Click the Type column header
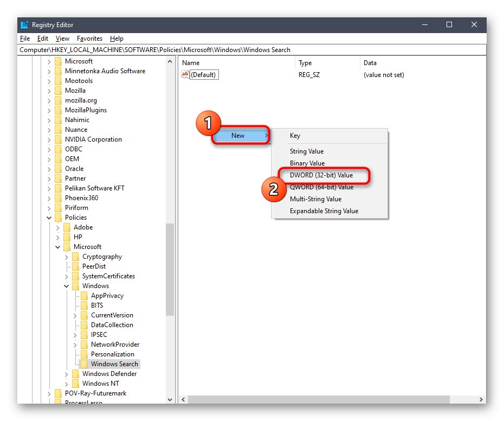 [x=327, y=63]
